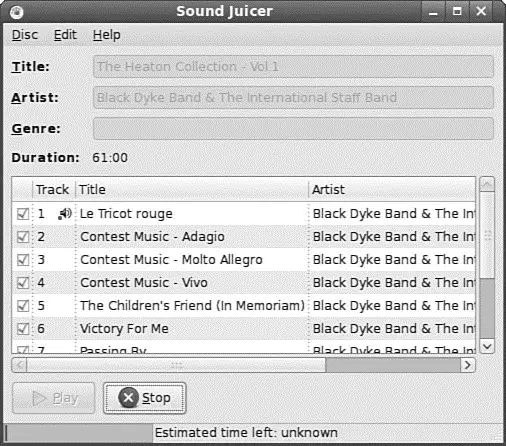Click the Estimated time left: unknown status text
This screenshot has width=506, height=446.
[x=246, y=433]
